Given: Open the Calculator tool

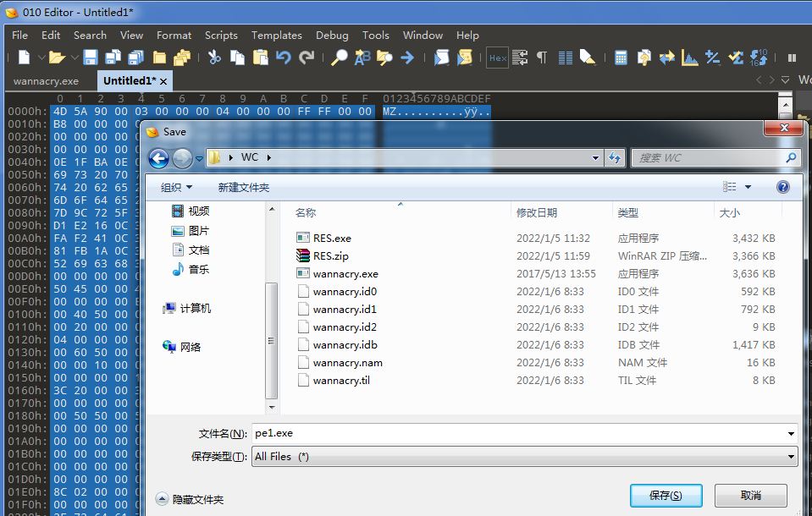Looking at the screenshot, I should point(621,58).
